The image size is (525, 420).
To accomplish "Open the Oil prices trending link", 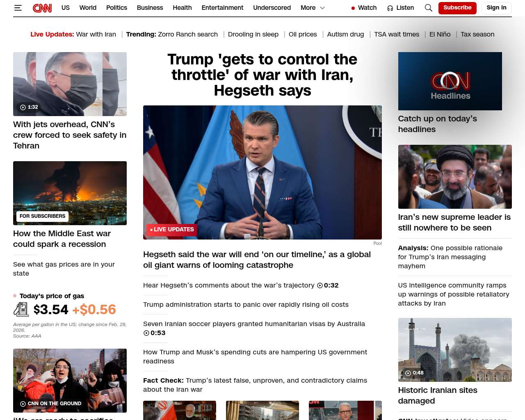I will click(x=302, y=34).
